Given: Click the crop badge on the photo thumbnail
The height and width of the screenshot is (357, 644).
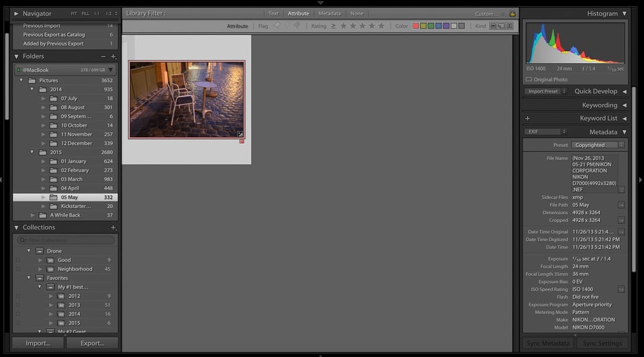Looking at the screenshot, I should pyautogui.click(x=240, y=134).
